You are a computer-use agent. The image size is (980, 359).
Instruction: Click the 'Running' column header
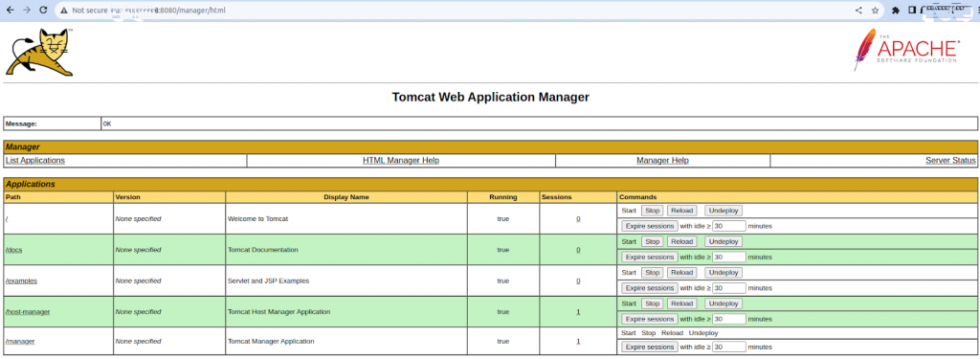click(x=503, y=197)
